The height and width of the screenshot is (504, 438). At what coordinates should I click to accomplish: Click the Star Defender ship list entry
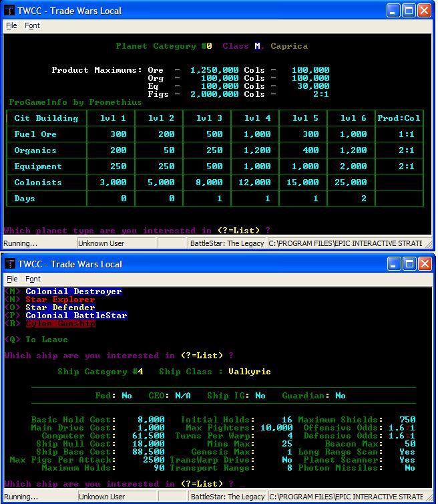coord(60,307)
